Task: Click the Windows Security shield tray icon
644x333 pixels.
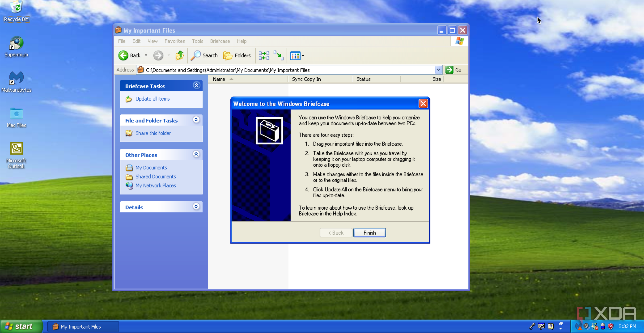Action: (611, 326)
